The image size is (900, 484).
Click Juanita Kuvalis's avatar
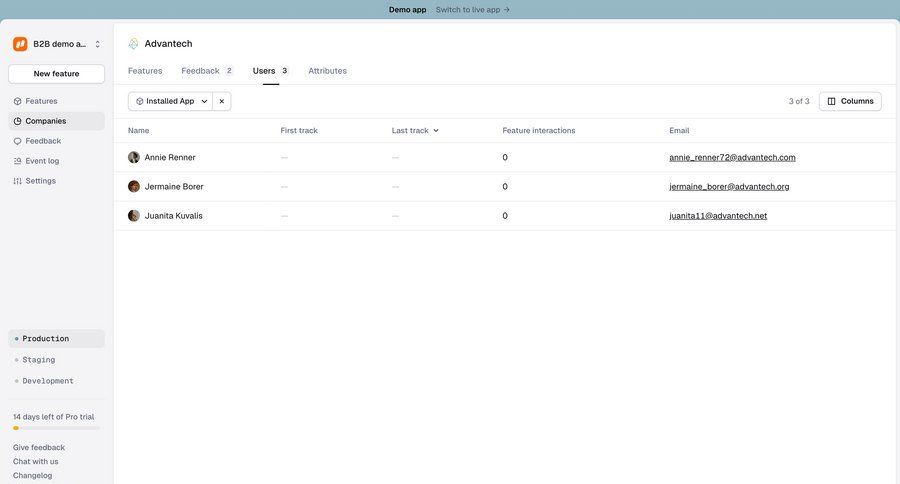coord(134,216)
